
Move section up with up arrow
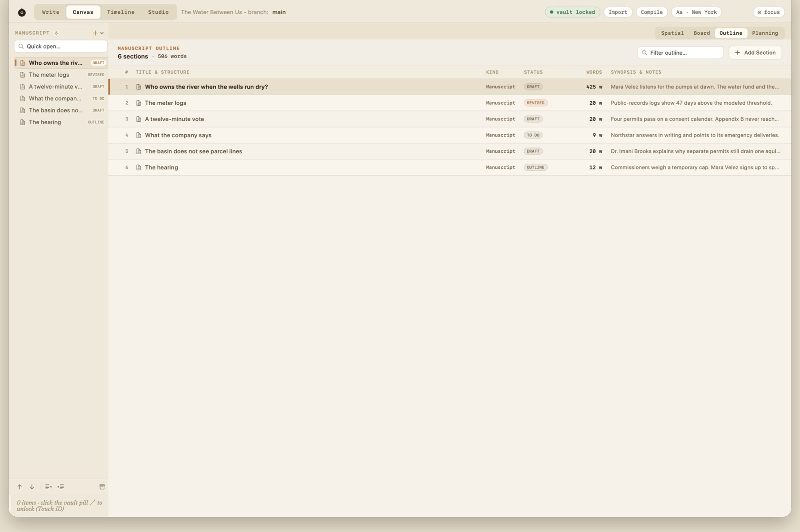point(20,487)
